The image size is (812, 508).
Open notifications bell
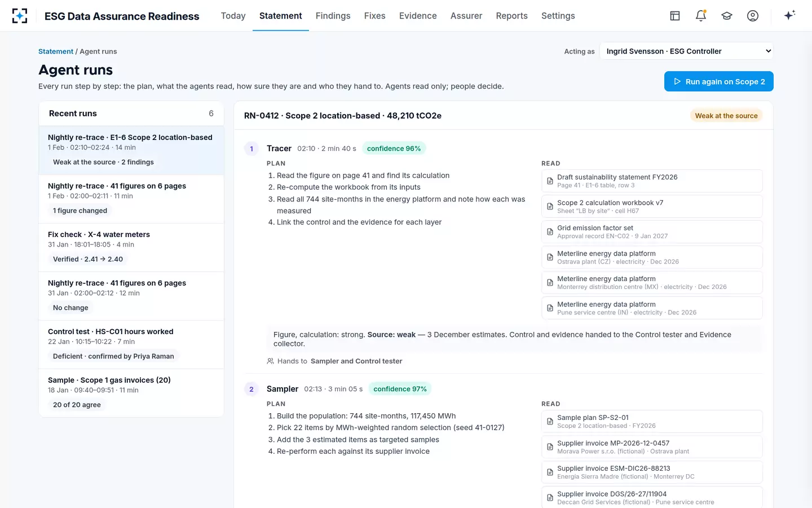click(x=701, y=16)
